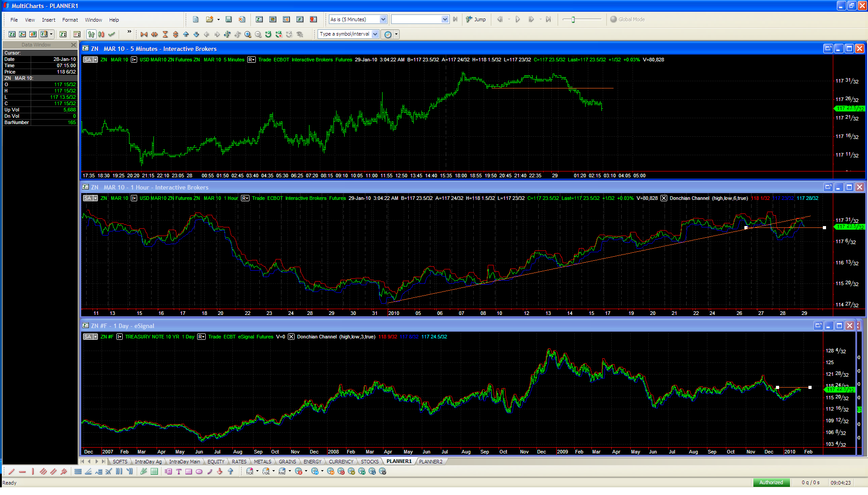The image size is (868, 495).
Task: Click the Jump button
Action: tap(476, 19)
